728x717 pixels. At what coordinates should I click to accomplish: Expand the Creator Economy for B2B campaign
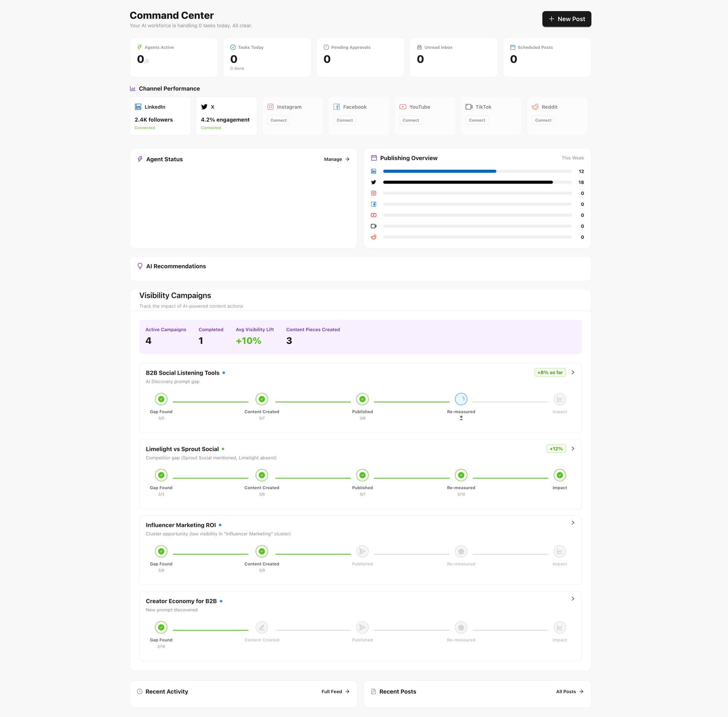click(573, 598)
